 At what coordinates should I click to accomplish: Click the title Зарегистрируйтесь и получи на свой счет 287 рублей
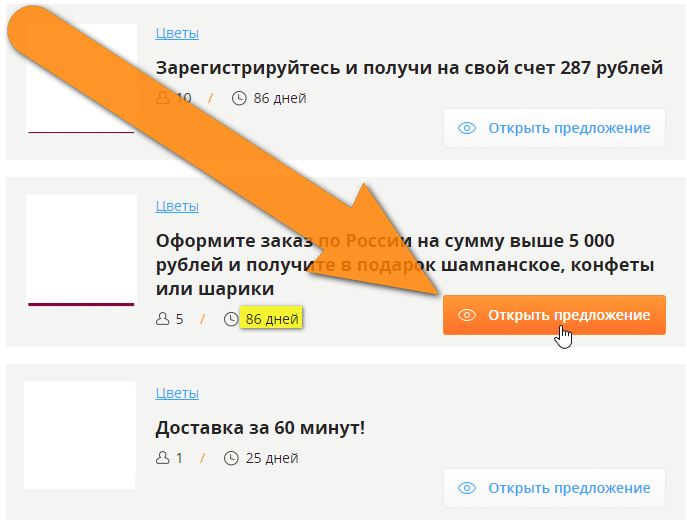coord(409,68)
